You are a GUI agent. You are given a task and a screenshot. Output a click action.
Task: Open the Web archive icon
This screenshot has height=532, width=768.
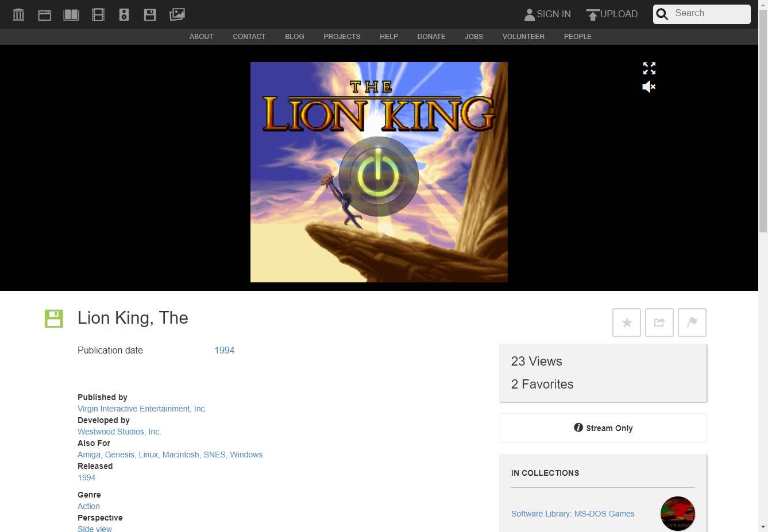click(x=45, y=14)
